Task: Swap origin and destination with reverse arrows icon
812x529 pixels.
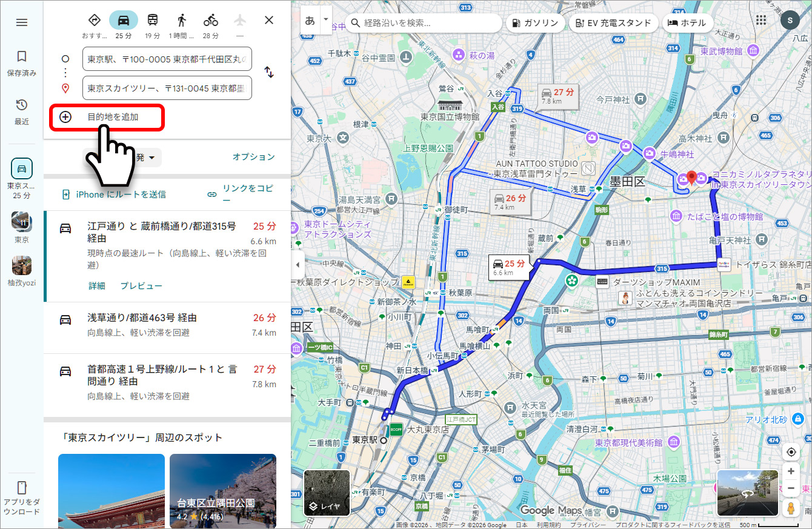Action: (x=268, y=73)
